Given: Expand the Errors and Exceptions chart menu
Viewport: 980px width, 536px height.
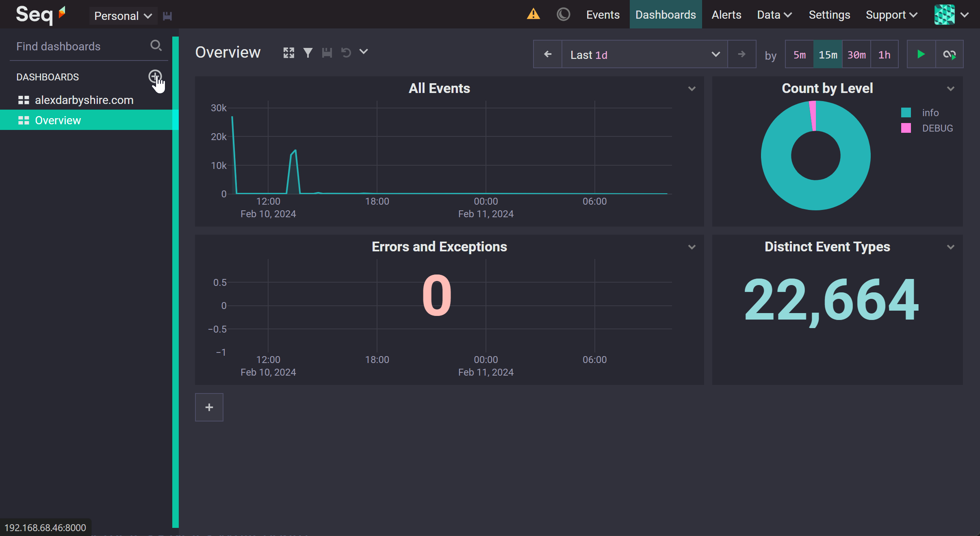Looking at the screenshot, I should point(692,247).
